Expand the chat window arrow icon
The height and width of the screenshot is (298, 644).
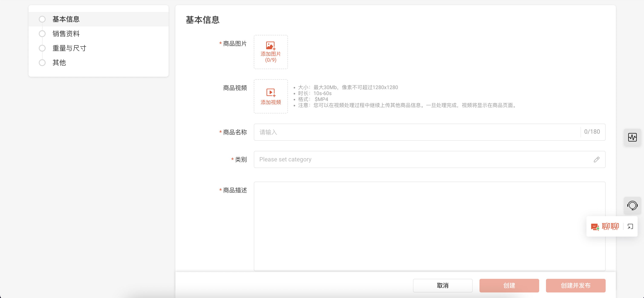[x=630, y=227]
